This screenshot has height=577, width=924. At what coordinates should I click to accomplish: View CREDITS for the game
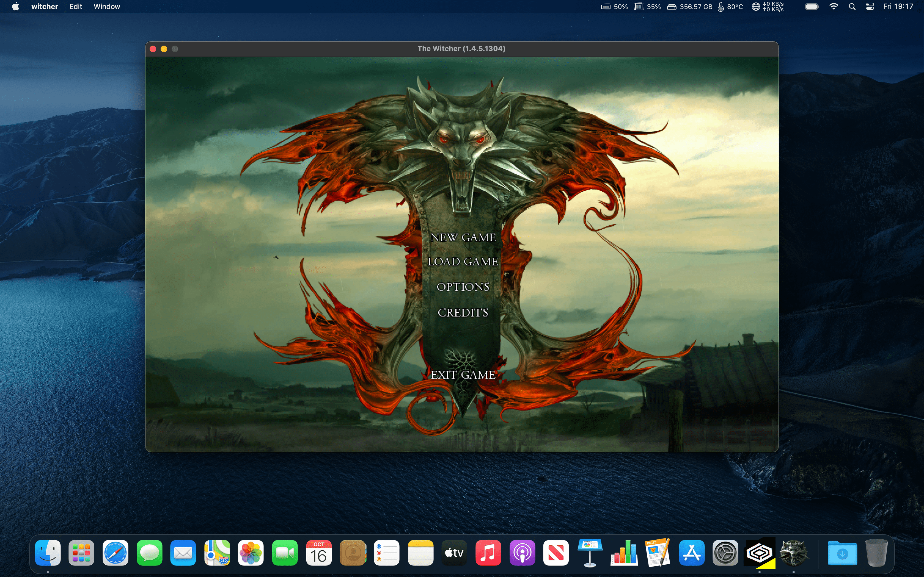pos(463,312)
